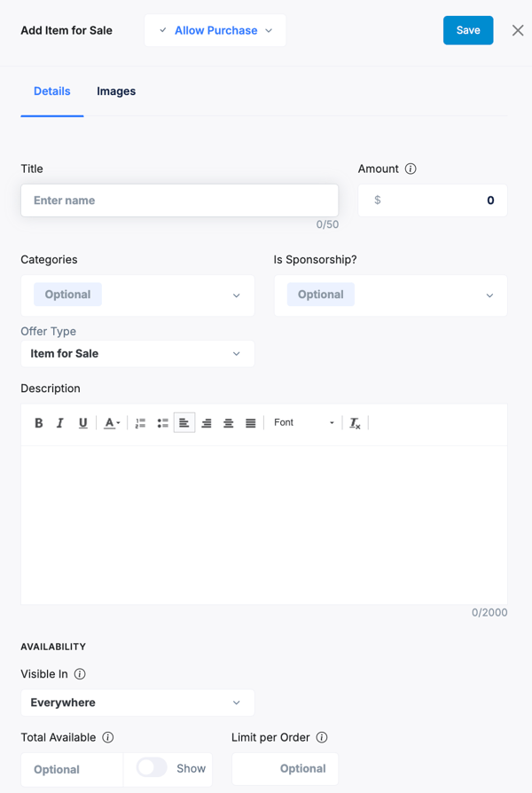
Task: Click the Save button
Action: [468, 30]
